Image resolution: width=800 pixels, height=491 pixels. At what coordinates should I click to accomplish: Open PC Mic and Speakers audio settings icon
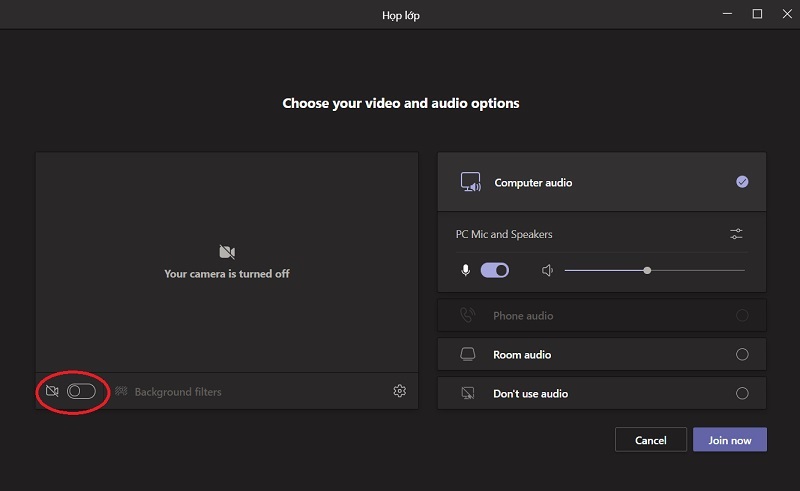coord(737,234)
